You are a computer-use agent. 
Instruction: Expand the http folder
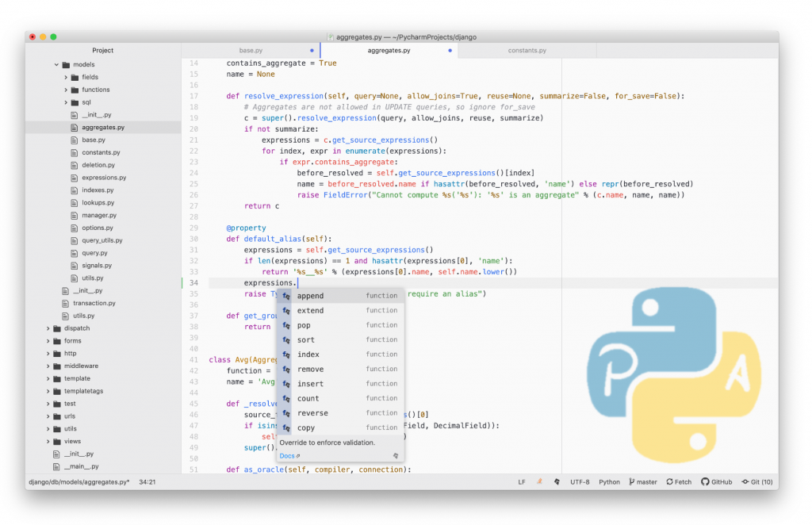point(48,354)
